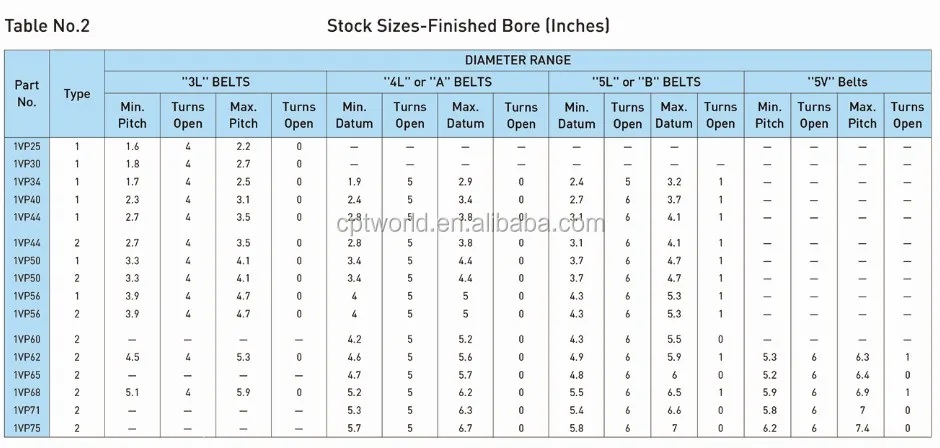
Task: Click the 1VP62 part number cell
Action: click(27, 357)
